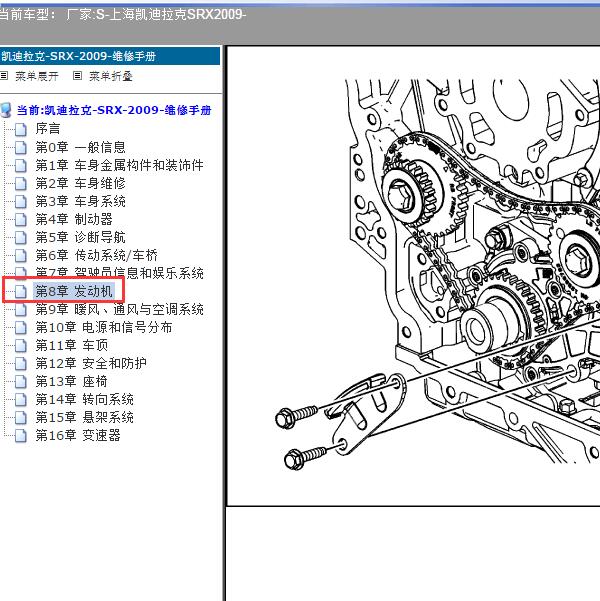This screenshot has width=600, height=601.
Task: Click the page icon next to 第6章
Action: point(21,256)
